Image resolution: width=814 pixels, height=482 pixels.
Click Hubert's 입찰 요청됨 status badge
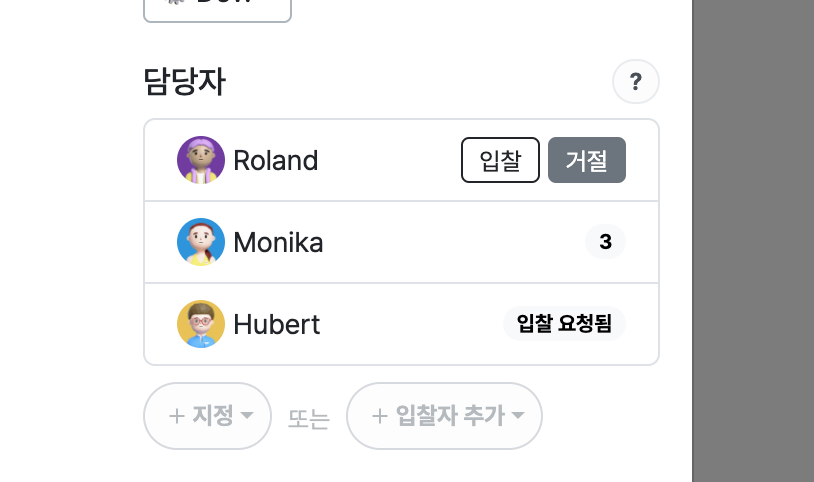click(564, 324)
